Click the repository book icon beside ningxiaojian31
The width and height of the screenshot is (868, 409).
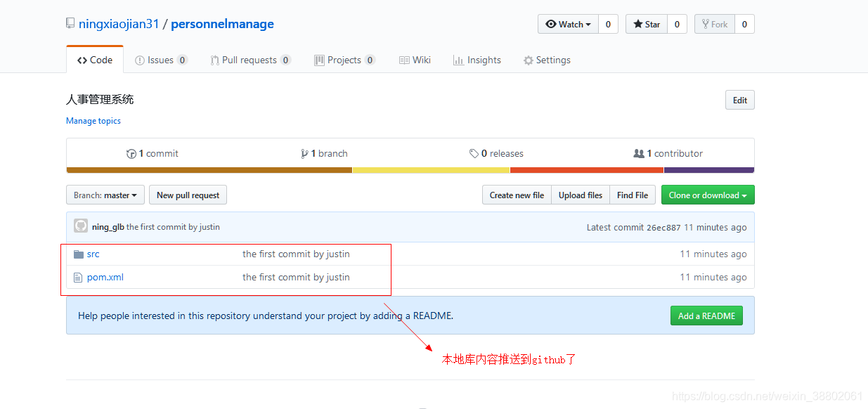(x=70, y=24)
